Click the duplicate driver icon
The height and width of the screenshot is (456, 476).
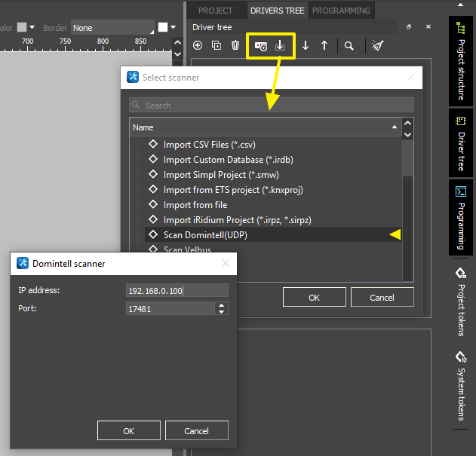(x=217, y=45)
